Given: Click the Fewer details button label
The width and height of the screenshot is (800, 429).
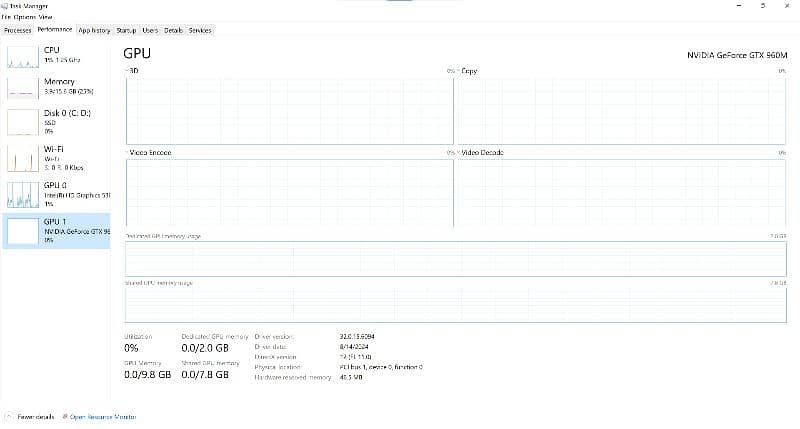Looking at the screenshot, I should pyautogui.click(x=36, y=416).
